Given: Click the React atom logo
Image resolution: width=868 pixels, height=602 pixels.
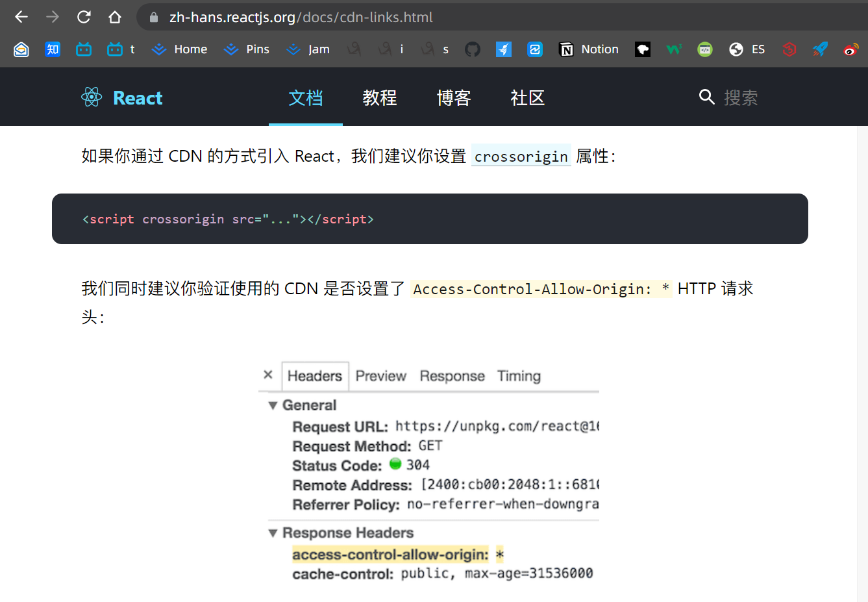Looking at the screenshot, I should (92, 97).
